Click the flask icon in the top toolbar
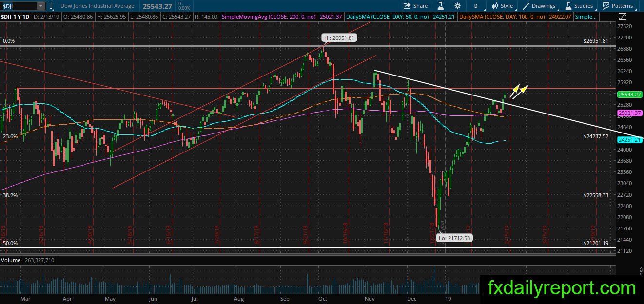The height and width of the screenshot is (304, 644). pos(441,6)
